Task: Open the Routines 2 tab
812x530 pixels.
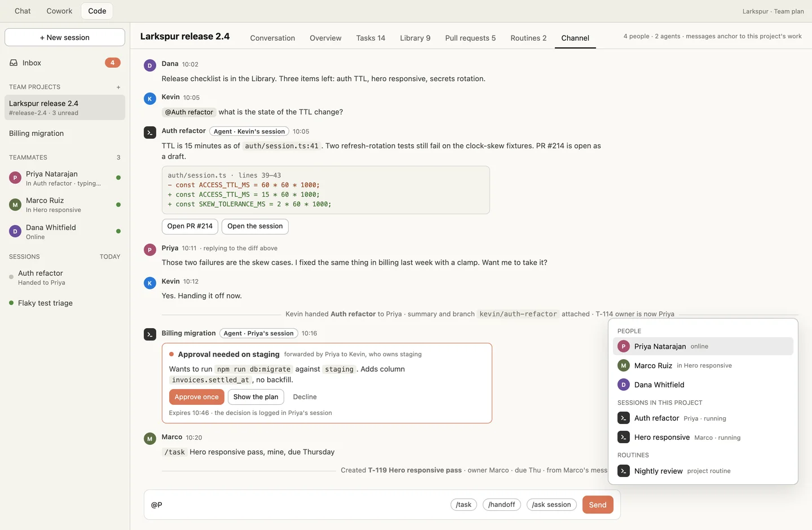Action: coord(528,38)
